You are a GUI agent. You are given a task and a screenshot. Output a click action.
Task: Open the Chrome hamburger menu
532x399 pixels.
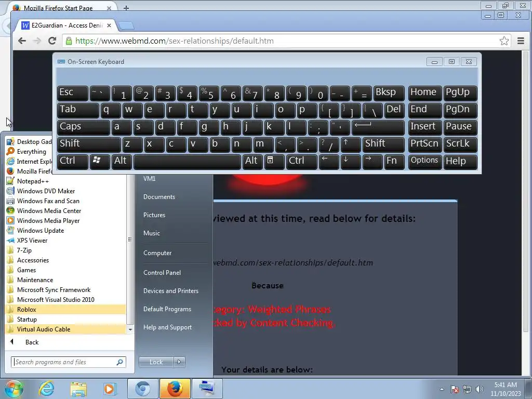pyautogui.click(x=521, y=41)
